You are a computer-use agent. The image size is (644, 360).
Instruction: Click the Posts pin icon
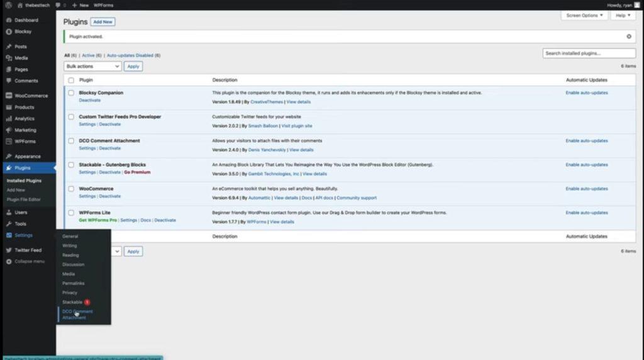[x=9, y=47]
